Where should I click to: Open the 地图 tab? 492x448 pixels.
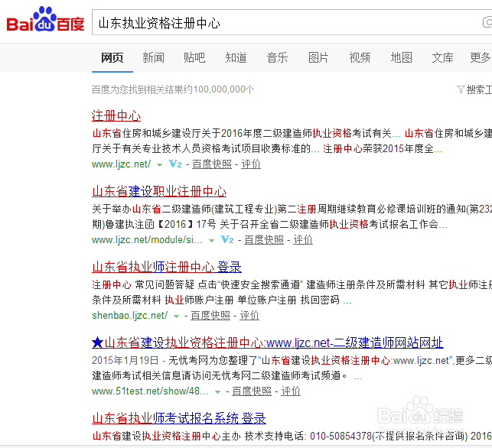pyautogui.click(x=401, y=57)
